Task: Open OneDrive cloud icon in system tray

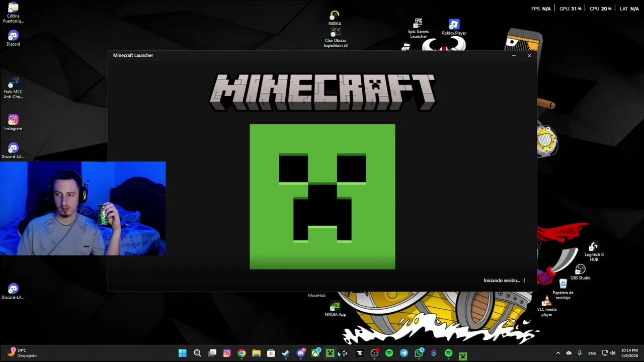Action: click(x=569, y=353)
